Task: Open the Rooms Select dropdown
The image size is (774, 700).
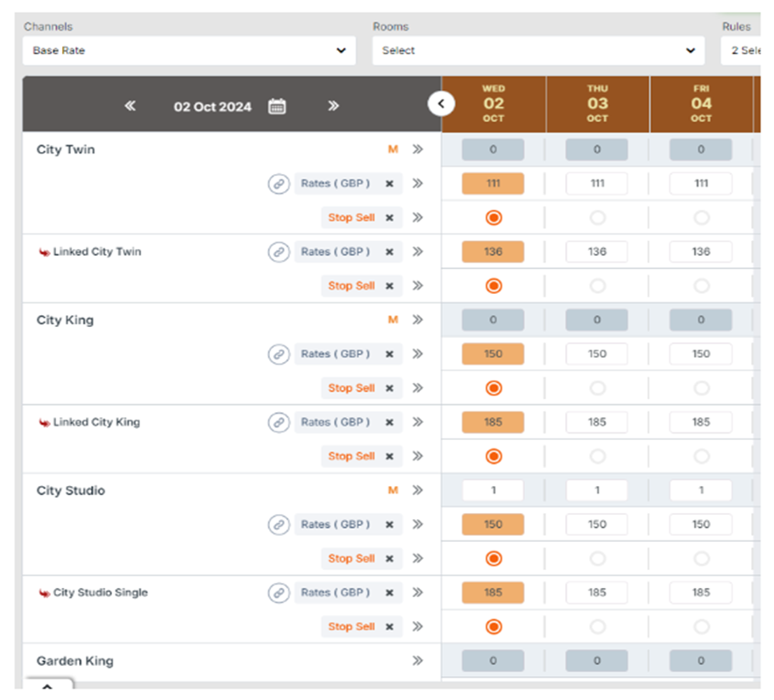Action: pos(539,51)
